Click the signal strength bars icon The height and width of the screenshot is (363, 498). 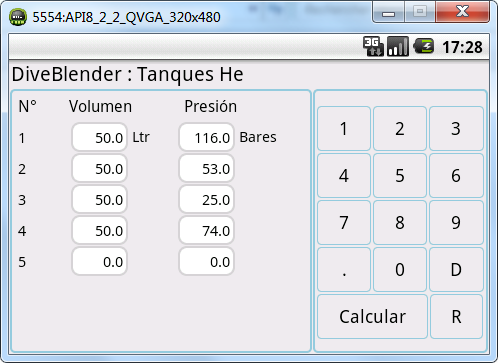coord(398,46)
